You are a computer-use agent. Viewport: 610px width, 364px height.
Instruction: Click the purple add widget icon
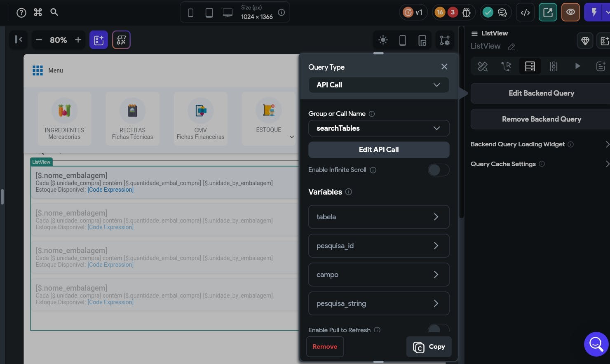(x=99, y=40)
